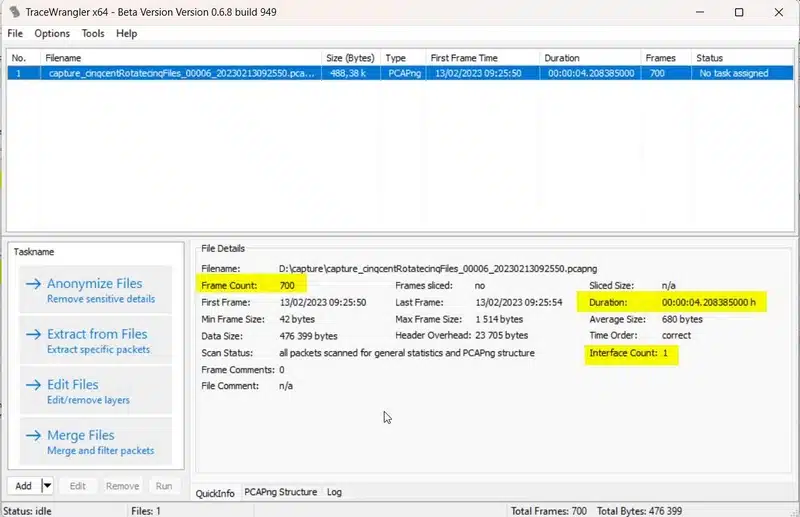Click the Extract from Files arrow icon
The height and width of the screenshot is (517, 800).
point(33,334)
